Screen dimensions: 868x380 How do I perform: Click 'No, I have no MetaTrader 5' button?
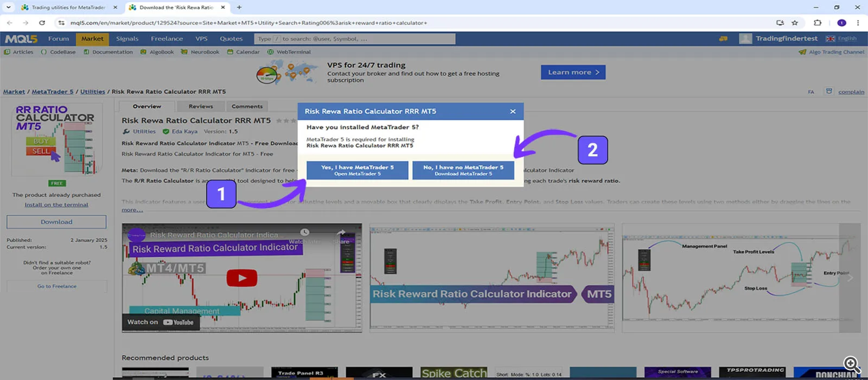[x=463, y=170]
